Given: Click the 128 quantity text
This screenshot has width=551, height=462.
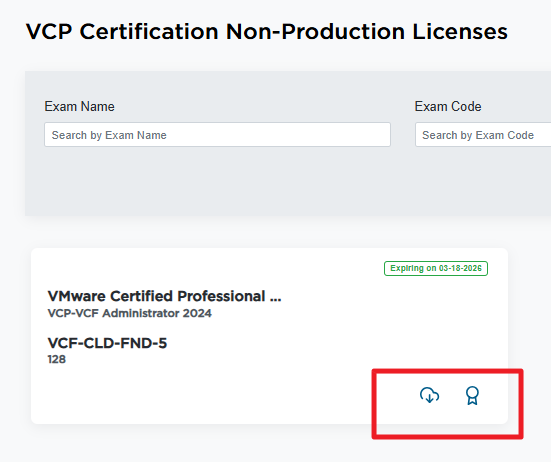Looking at the screenshot, I should tap(57, 359).
